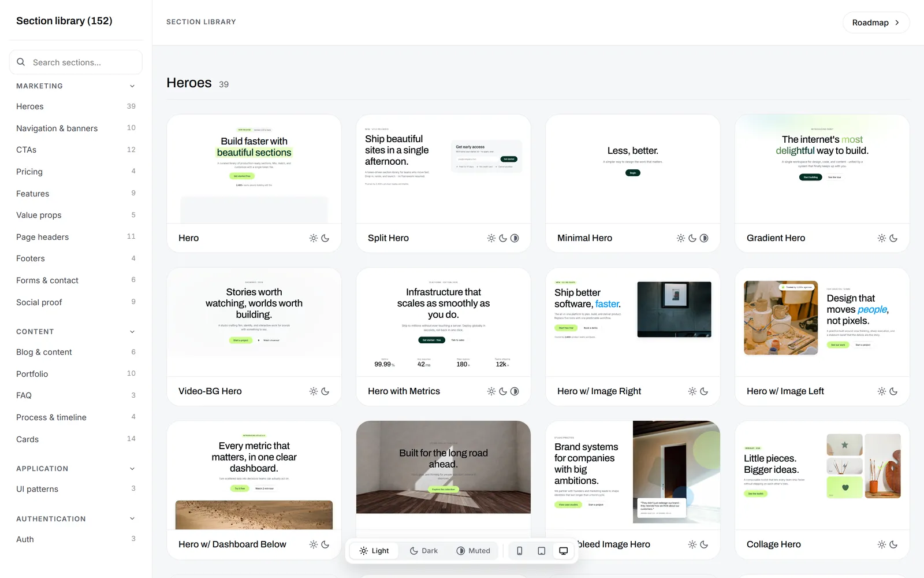Click the moon icon on the Split Hero card
Image resolution: width=924 pixels, height=578 pixels.
coord(503,238)
